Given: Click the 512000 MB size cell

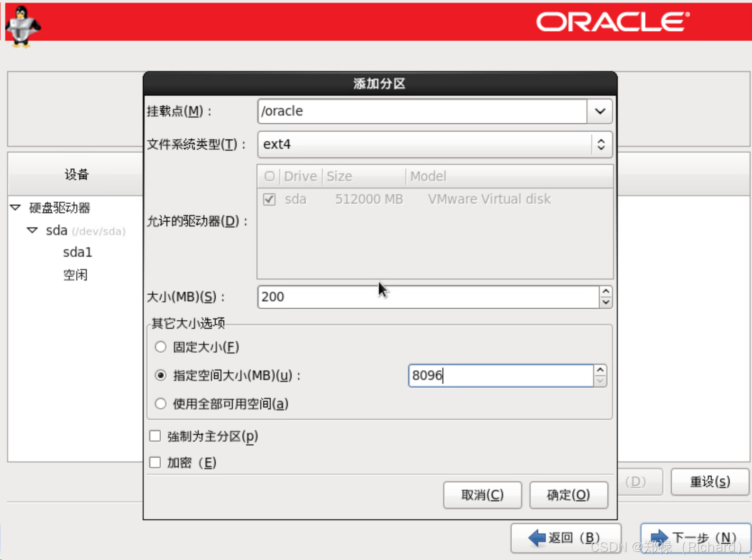Looking at the screenshot, I should tap(369, 199).
